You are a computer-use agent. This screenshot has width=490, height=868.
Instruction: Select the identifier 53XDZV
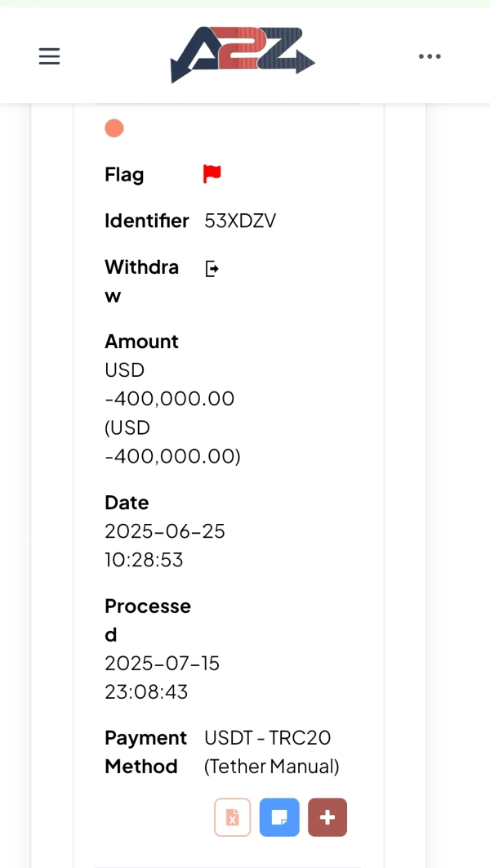pos(240,221)
